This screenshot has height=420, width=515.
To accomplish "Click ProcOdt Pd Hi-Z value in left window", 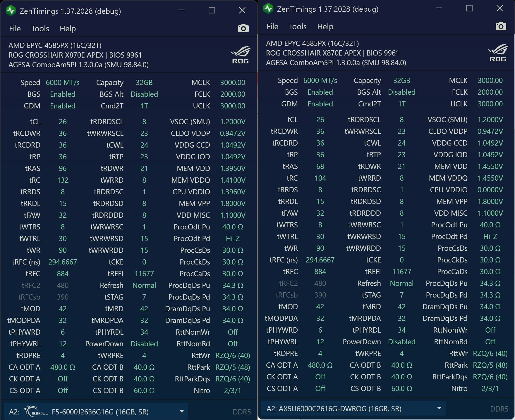I will pyautogui.click(x=233, y=239).
